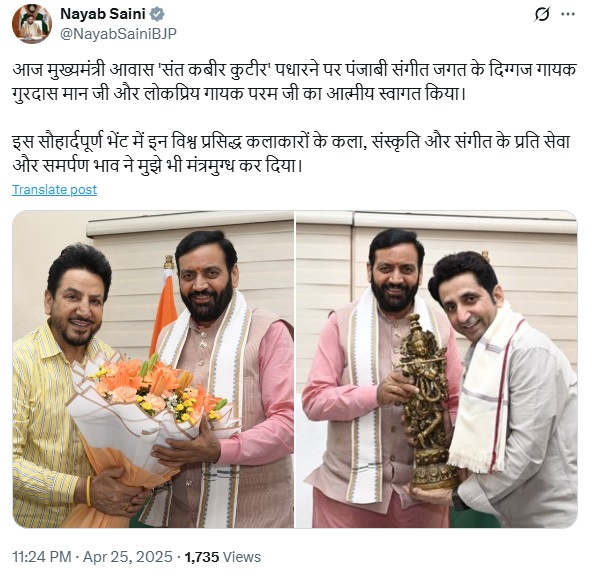Open the Grok slashed-circle icon
Viewport: 593px width, 581px height.
pyautogui.click(x=541, y=15)
